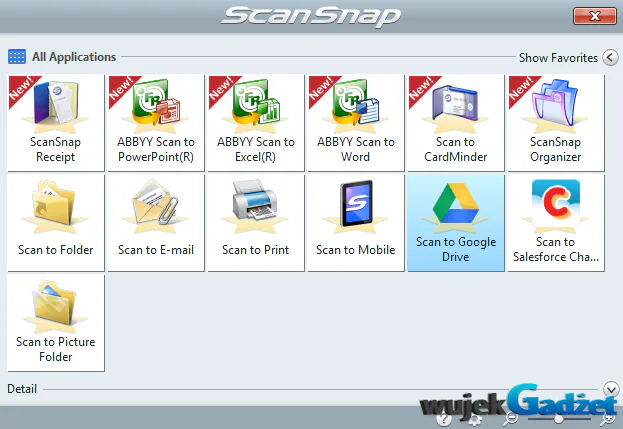This screenshot has height=429, width=623.
Task: Open Help with the question mark icon
Action: point(444,419)
